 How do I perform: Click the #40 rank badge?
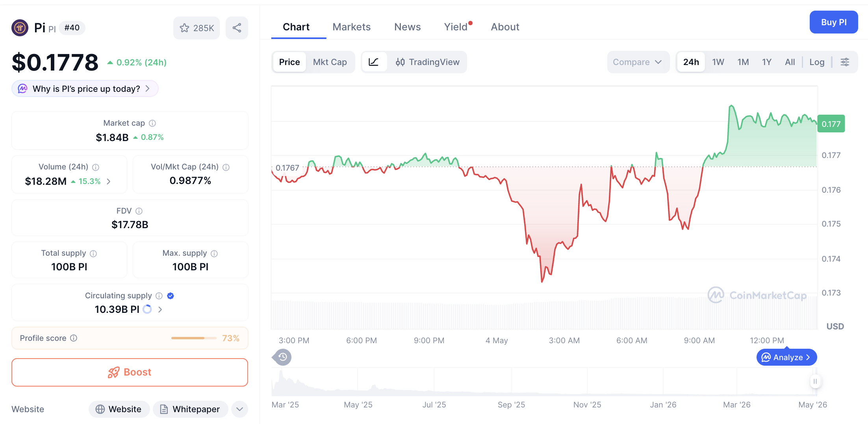tap(72, 28)
